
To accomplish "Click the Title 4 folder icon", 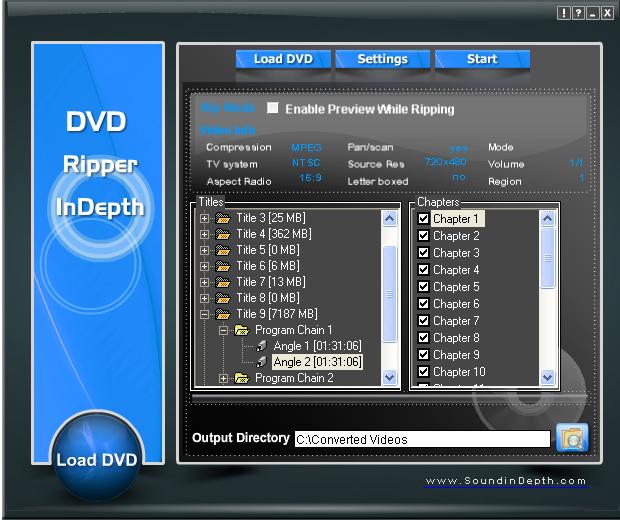I will click(x=223, y=234).
